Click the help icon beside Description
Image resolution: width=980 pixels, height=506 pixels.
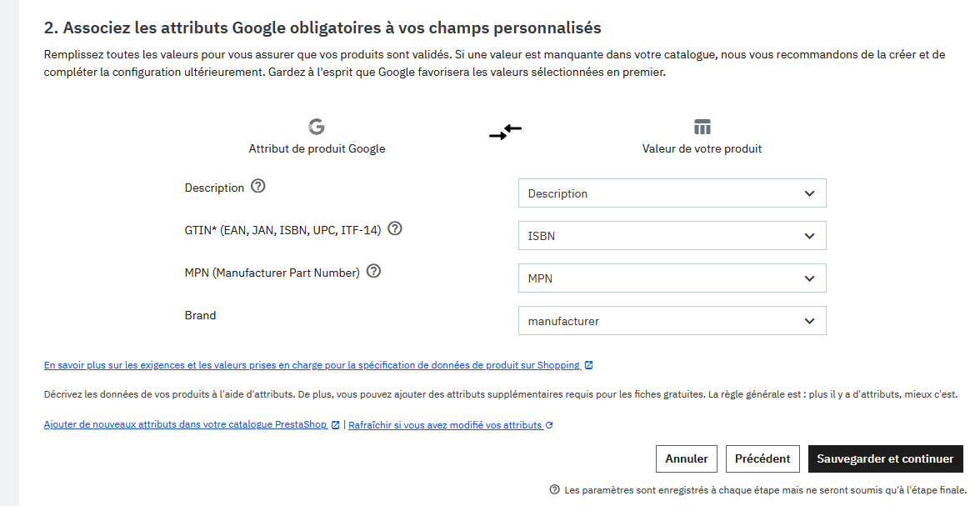click(x=258, y=187)
